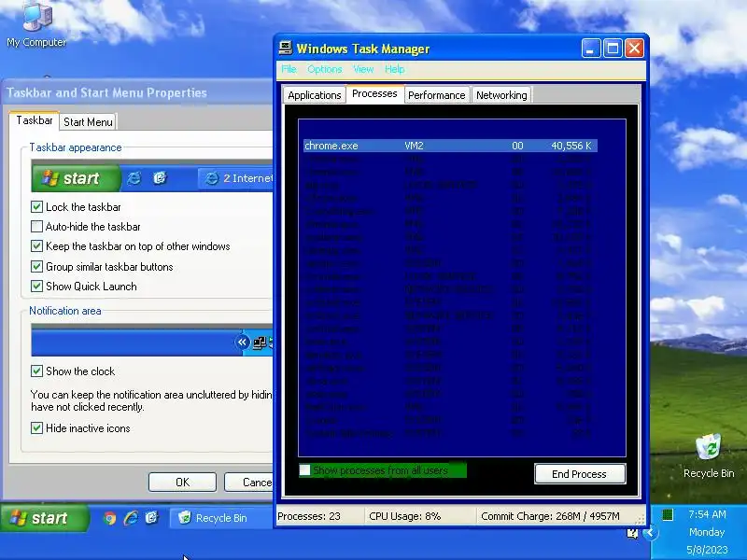
Task: Switch to the Start Menu tab
Action: (x=88, y=122)
